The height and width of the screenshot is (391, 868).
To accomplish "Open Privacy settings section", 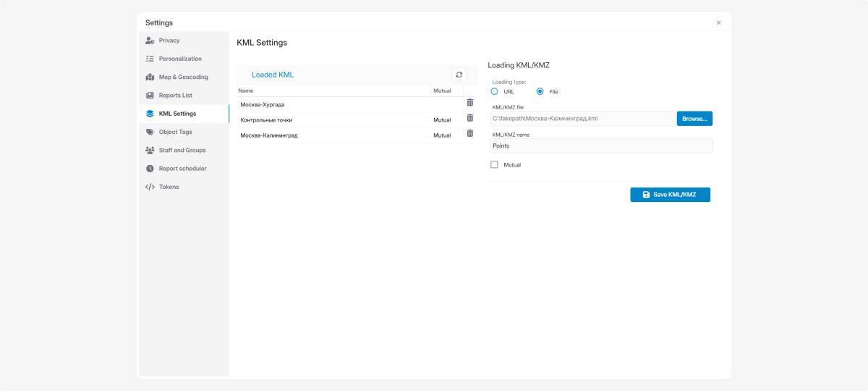I will tap(169, 41).
